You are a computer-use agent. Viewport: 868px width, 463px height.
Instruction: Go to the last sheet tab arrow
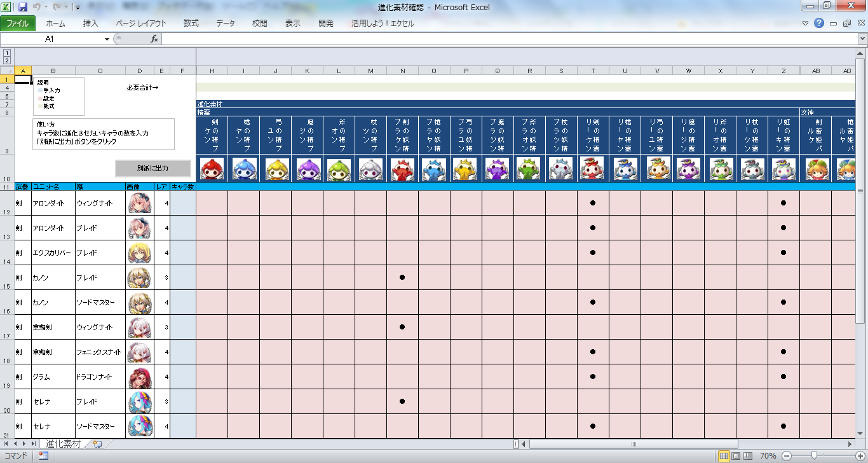pyautogui.click(x=34, y=444)
